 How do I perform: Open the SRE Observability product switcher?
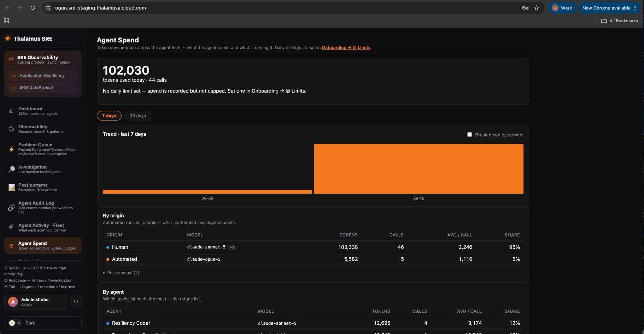[x=43, y=59]
